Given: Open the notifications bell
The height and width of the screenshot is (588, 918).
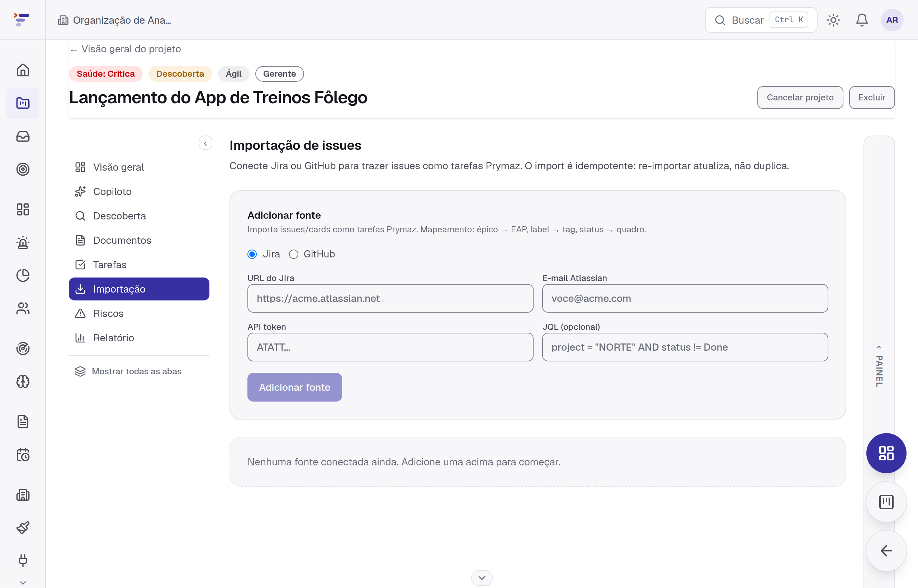Looking at the screenshot, I should [861, 20].
